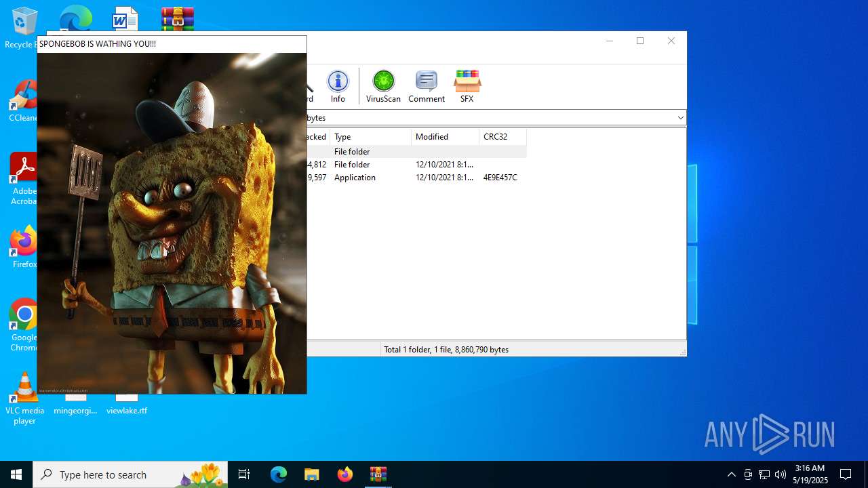Open File Explorer from taskbar
The width and height of the screenshot is (868, 488).
coord(311,474)
